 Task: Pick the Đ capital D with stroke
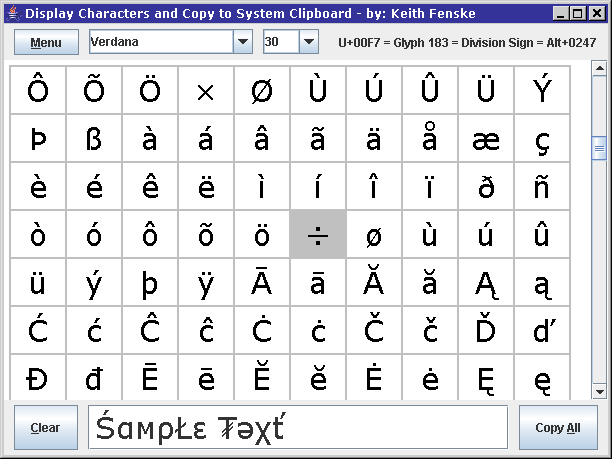pyautogui.click(x=38, y=379)
